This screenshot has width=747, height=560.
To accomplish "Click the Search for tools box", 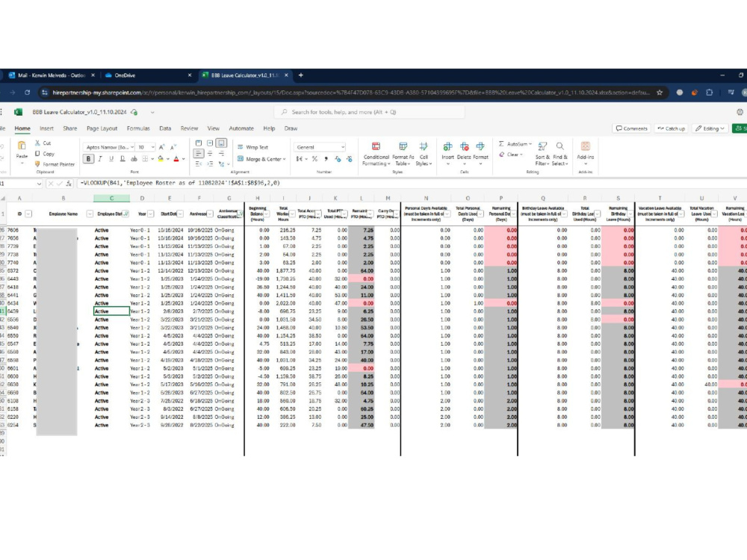I will 369,112.
